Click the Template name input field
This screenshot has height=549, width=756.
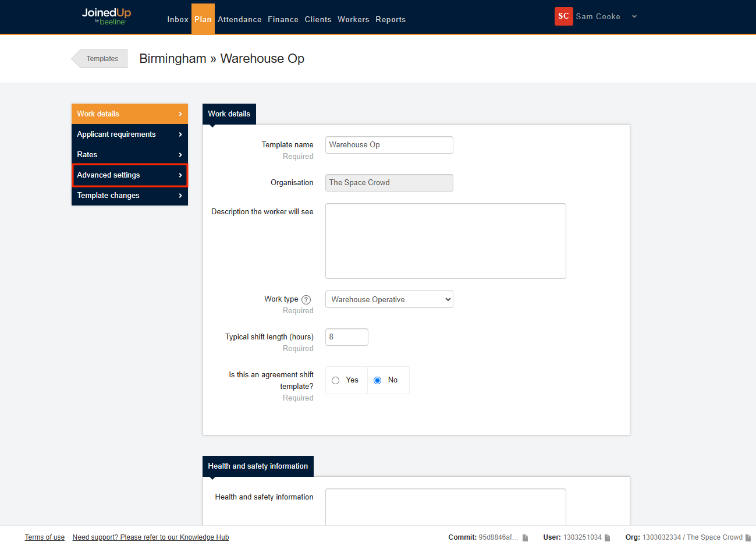(389, 145)
